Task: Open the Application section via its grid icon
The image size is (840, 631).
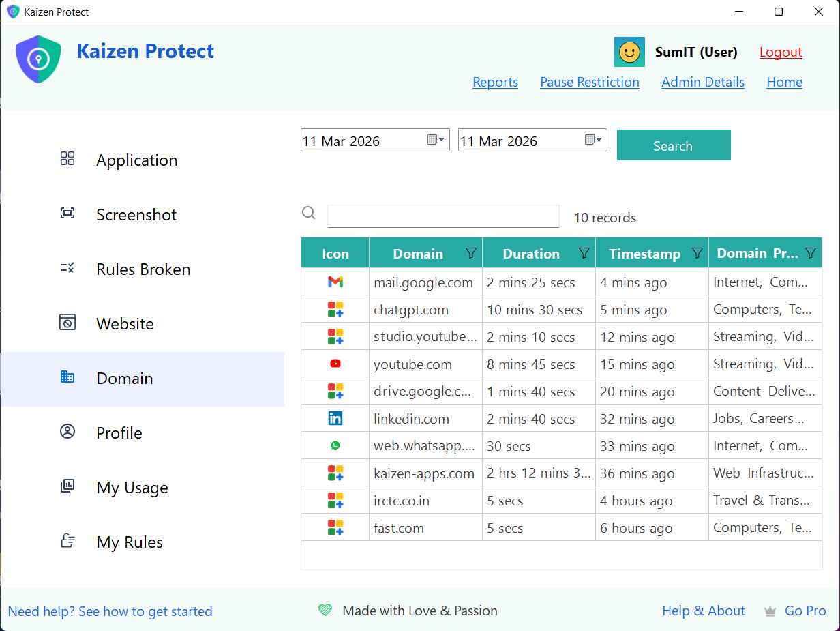Action: (67, 158)
